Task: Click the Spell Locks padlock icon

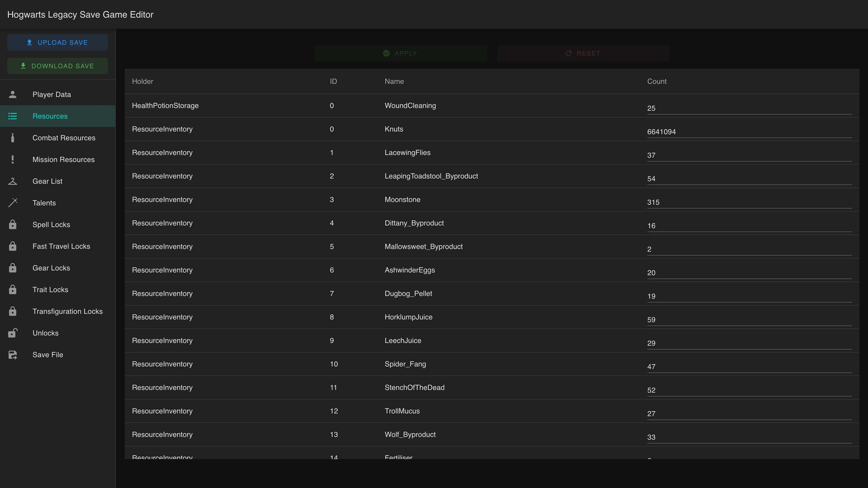Action: pos(12,225)
